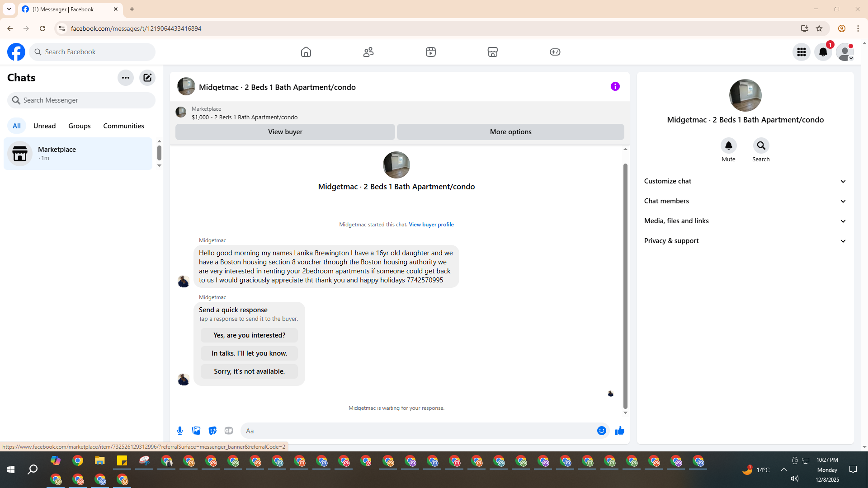Viewport: 868px width, 488px height.
Task: Open the Windows Start menu
Action: 11,470
